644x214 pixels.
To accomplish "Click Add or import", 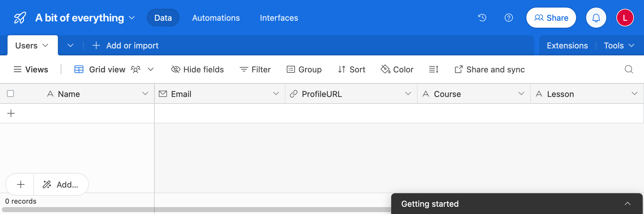I will tap(125, 46).
